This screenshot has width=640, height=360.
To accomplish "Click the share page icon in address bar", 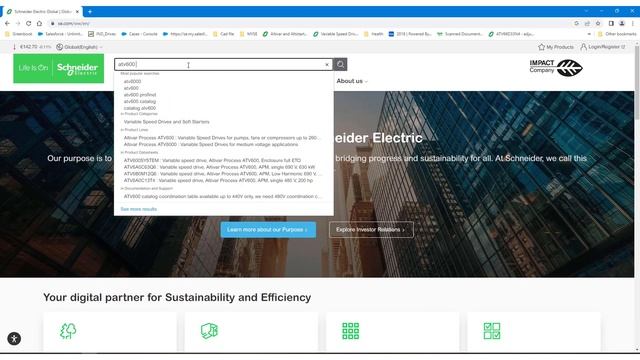I will [x=587, y=24].
